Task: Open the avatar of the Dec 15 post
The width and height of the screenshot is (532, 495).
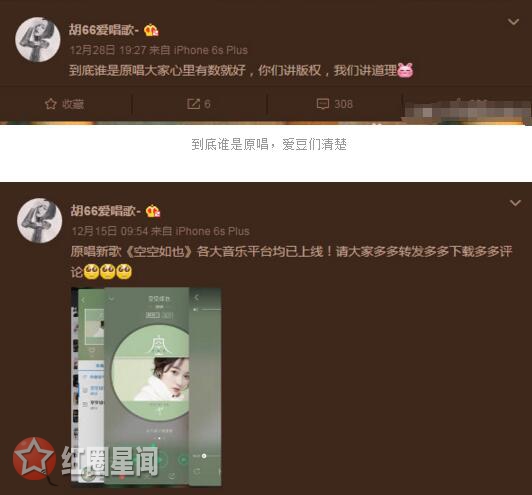Action: [40, 221]
